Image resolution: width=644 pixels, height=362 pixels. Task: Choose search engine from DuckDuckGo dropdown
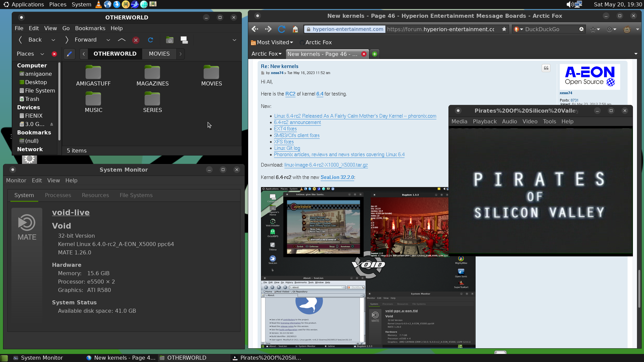(x=519, y=29)
